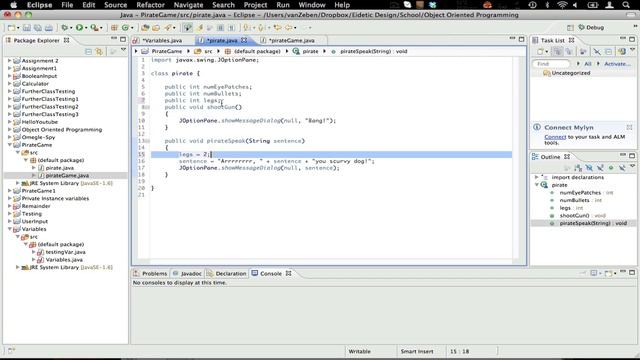The height and width of the screenshot is (360, 640).
Task: Click the External Tools run icon
Action: 94,28
